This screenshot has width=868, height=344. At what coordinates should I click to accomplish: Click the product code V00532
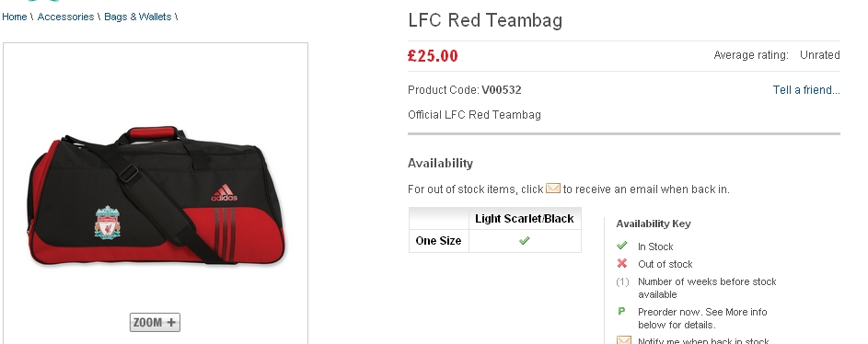[x=502, y=89]
